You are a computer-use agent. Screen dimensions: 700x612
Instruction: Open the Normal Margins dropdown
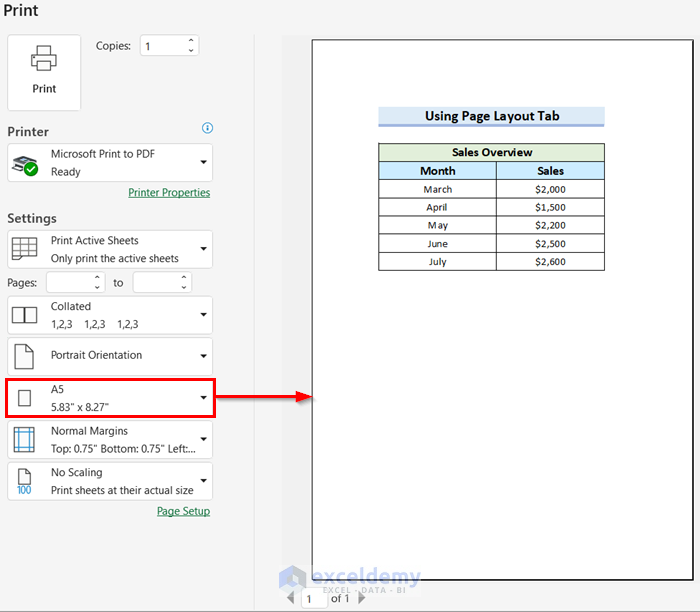point(110,439)
